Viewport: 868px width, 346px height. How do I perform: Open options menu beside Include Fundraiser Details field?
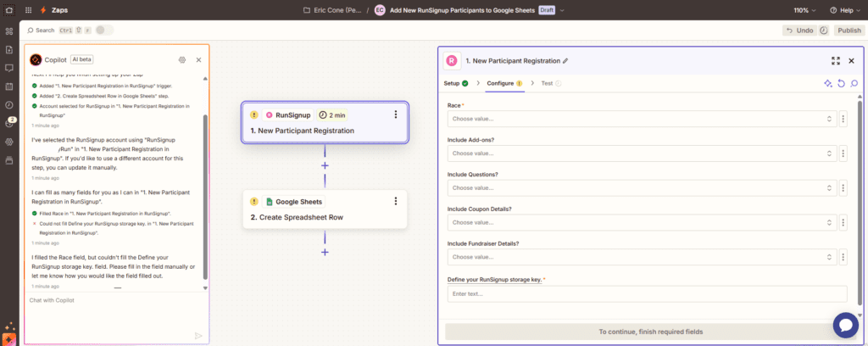click(x=843, y=257)
